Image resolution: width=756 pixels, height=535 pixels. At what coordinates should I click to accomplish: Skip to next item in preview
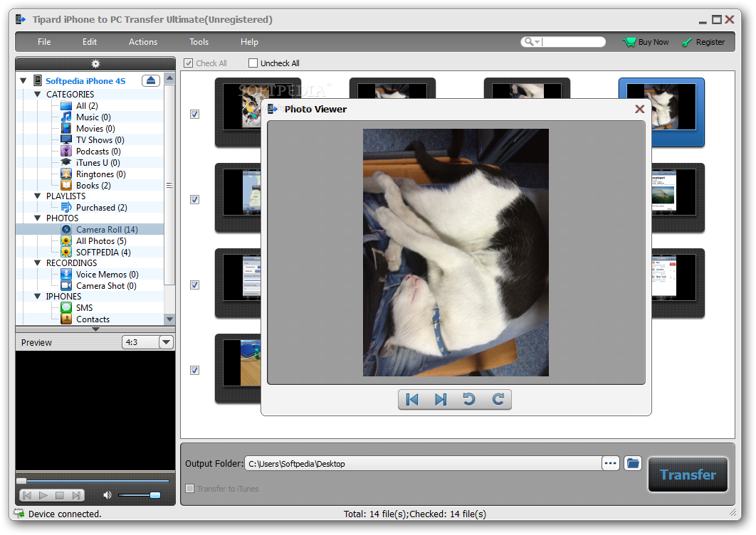76,495
